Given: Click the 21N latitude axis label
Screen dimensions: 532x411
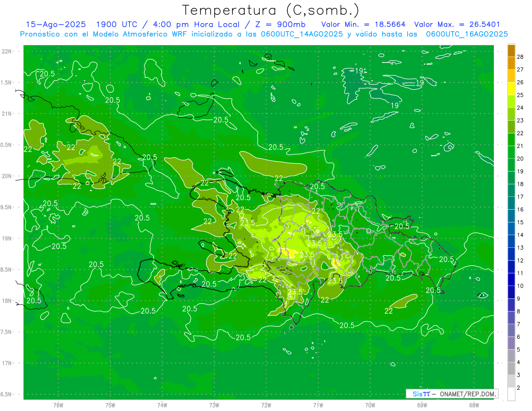Looking at the screenshot, I should click(x=7, y=114).
